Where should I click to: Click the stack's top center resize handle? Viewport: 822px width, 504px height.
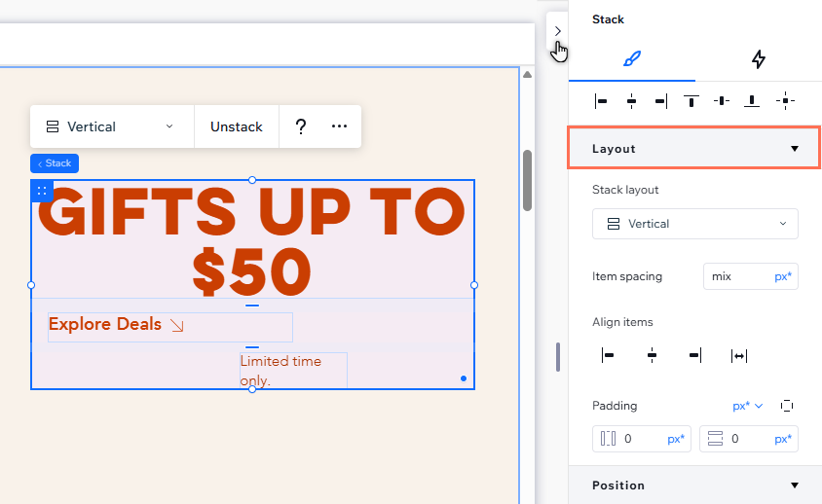(252, 180)
